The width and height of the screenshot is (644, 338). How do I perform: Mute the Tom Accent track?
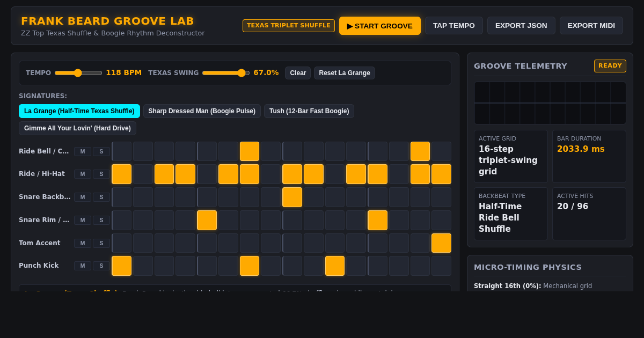pos(83,244)
